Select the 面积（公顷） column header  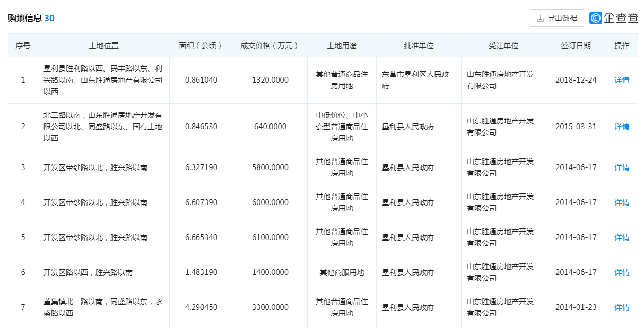tap(201, 46)
